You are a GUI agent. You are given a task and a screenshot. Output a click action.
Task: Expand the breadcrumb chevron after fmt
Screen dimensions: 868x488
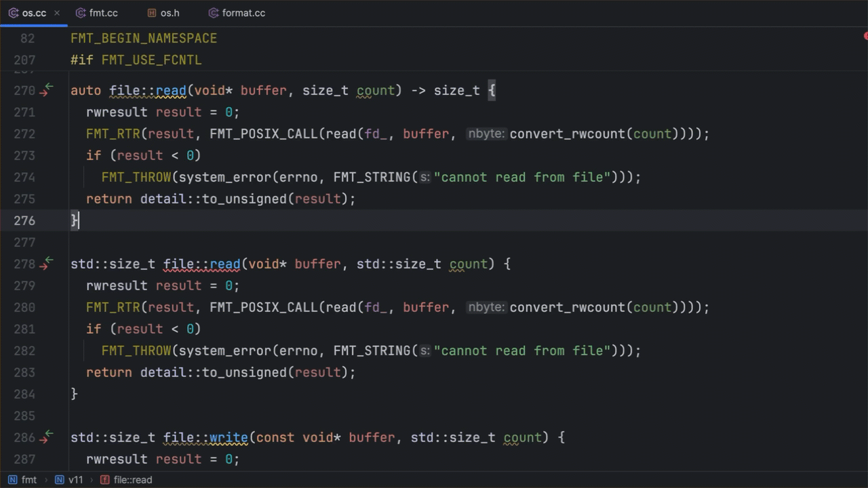[47, 480]
